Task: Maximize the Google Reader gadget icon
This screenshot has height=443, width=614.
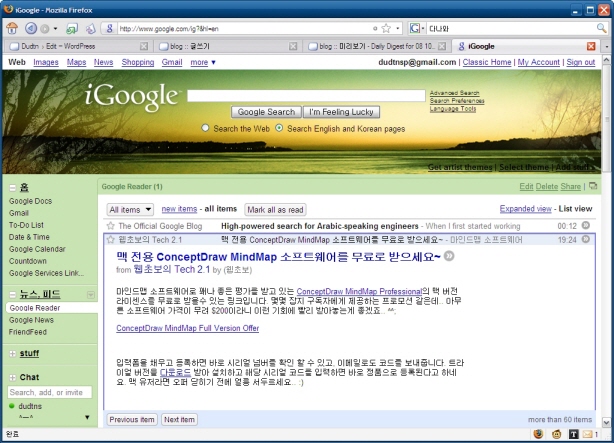Action: (593, 186)
